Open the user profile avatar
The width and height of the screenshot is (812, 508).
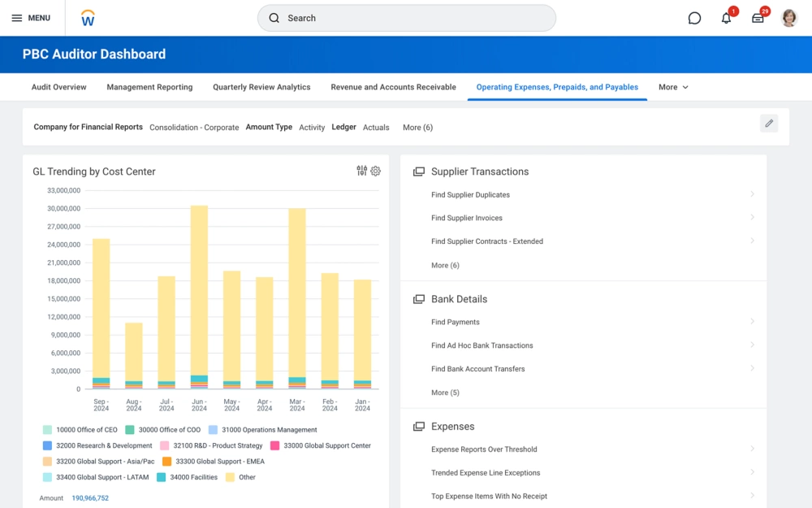click(x=789, y=18)
